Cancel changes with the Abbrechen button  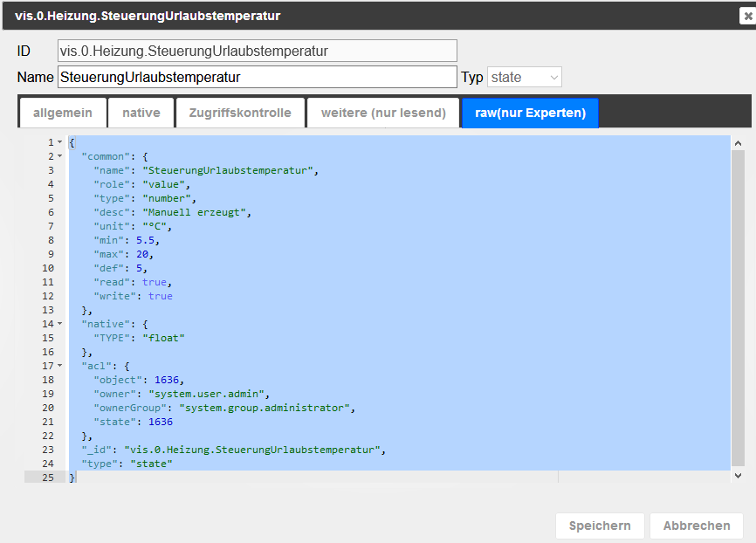(x=696, y=526)
